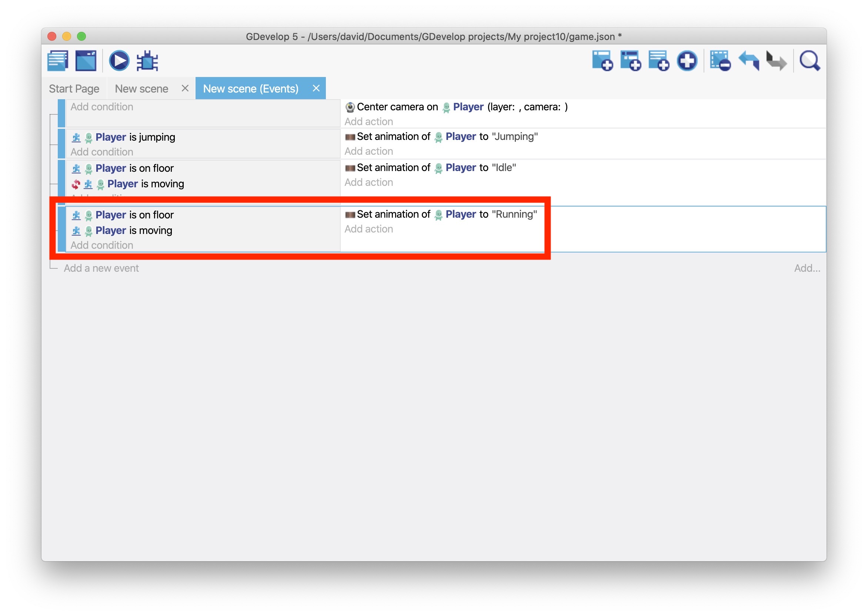868x616 pixels.
Task: Switch to the New scene tab
Action: pos(141,89)
